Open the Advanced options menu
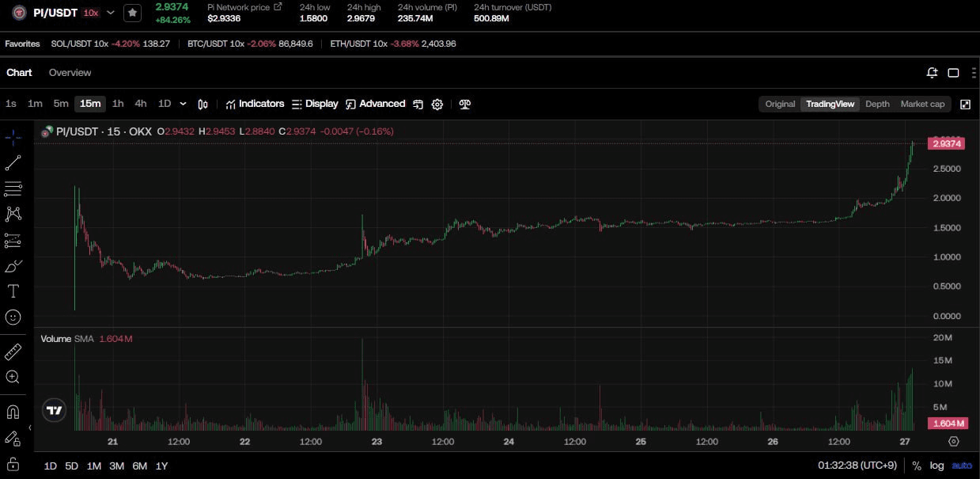 pyautogui.click(x=376, y=104)
